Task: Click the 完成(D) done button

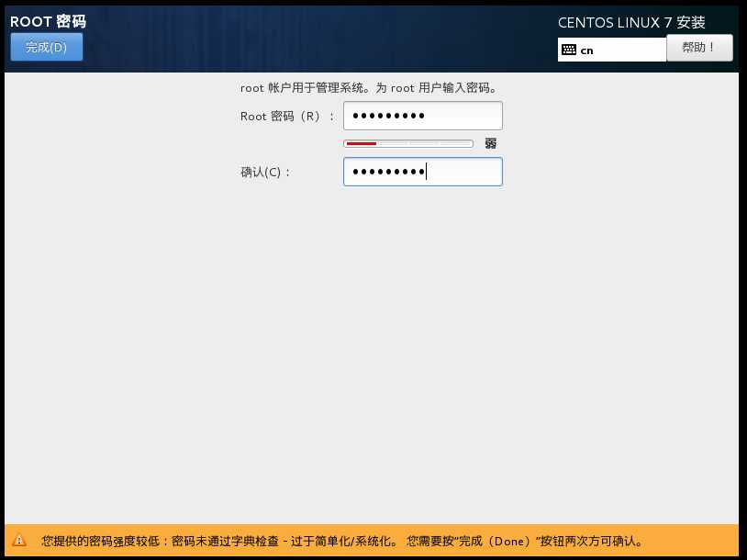Action: pos(47,47)
